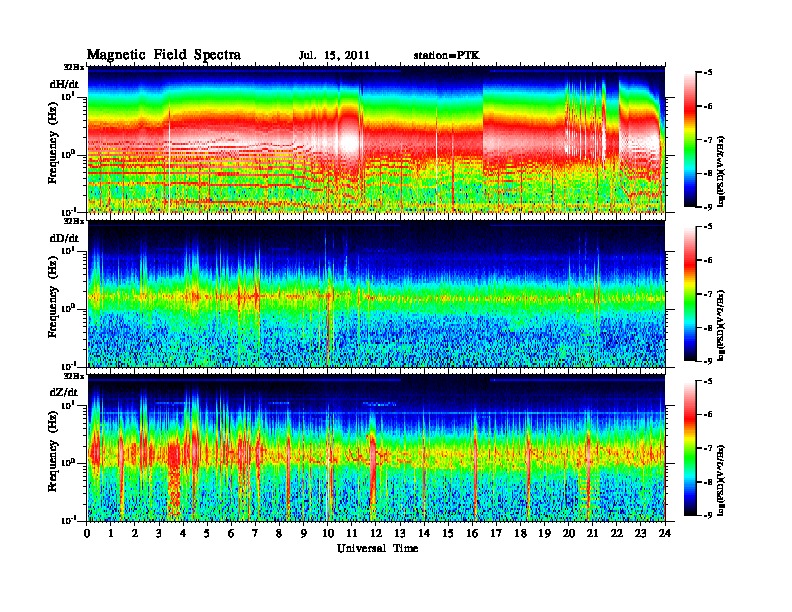Click hour "8" on the Universal Time axis
Screen dimensions: 792x612
[279, 533]
